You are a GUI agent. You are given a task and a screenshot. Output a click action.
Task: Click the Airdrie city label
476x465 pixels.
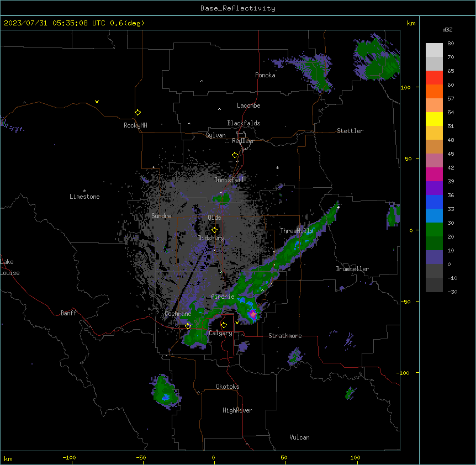[x=223, y=297]
